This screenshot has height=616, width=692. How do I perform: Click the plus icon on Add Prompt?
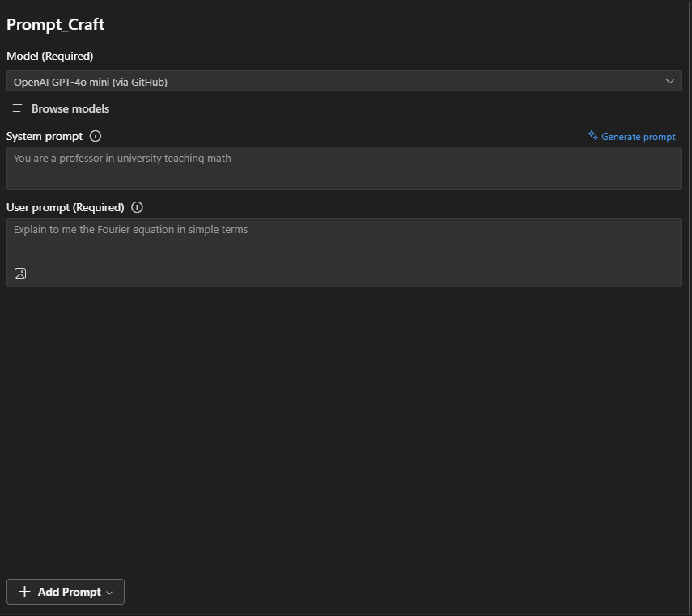pyautogui.click(x=24, y=592)
